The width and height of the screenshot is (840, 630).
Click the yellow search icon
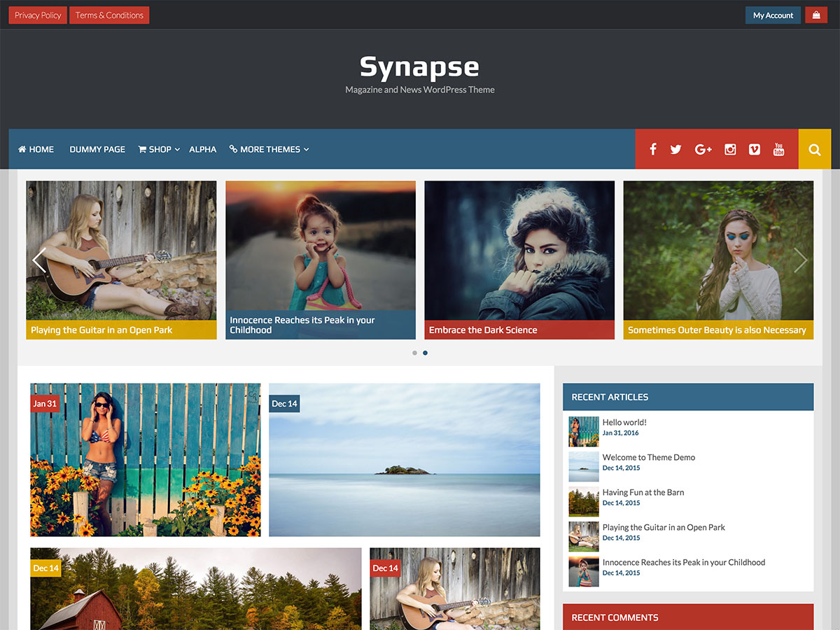(814, 148)
